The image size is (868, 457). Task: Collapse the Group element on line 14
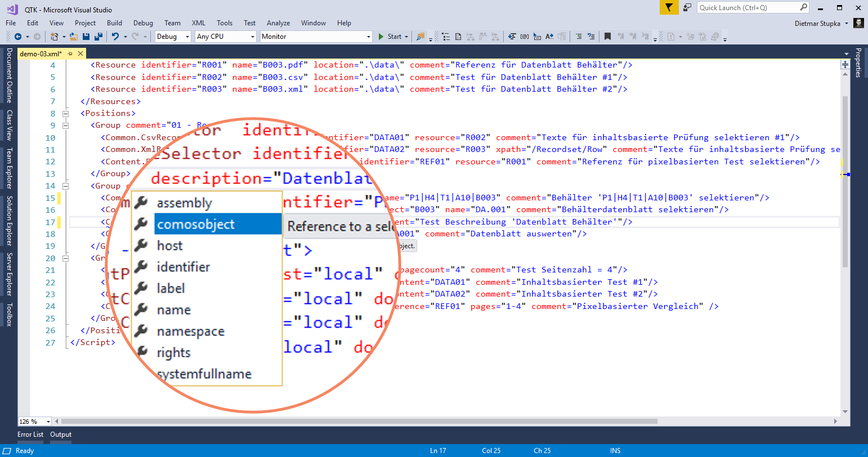click(x=66, y=186)
